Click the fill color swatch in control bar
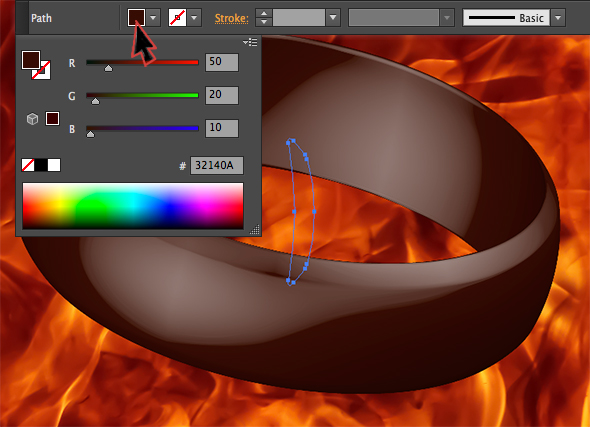The image size is (590, 427). 136,17
